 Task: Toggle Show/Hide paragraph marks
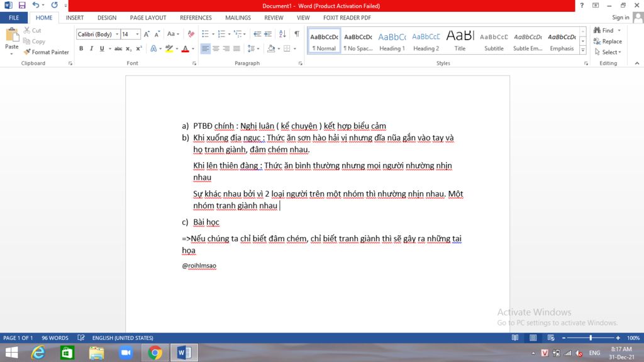point(297,34)
